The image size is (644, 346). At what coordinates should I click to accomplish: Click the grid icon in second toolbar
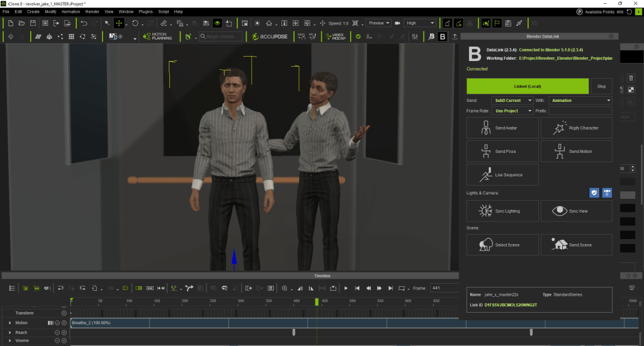(72, 36)
